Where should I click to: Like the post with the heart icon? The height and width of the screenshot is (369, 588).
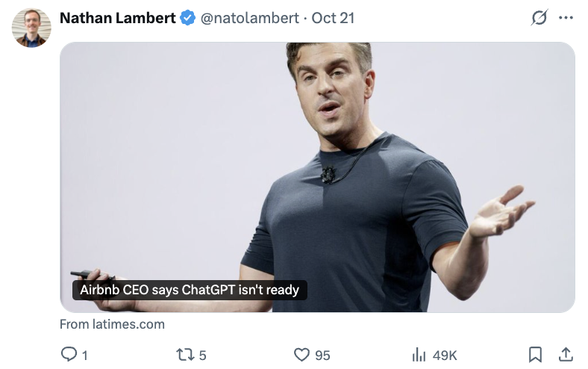(x=301, y=355)
